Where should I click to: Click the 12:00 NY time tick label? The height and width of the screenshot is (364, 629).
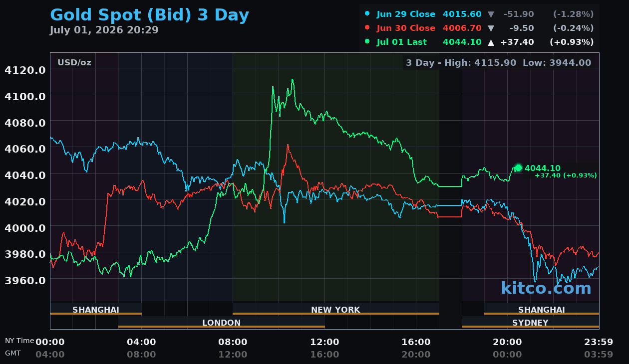pyautogui.click(x=324, y=342)
